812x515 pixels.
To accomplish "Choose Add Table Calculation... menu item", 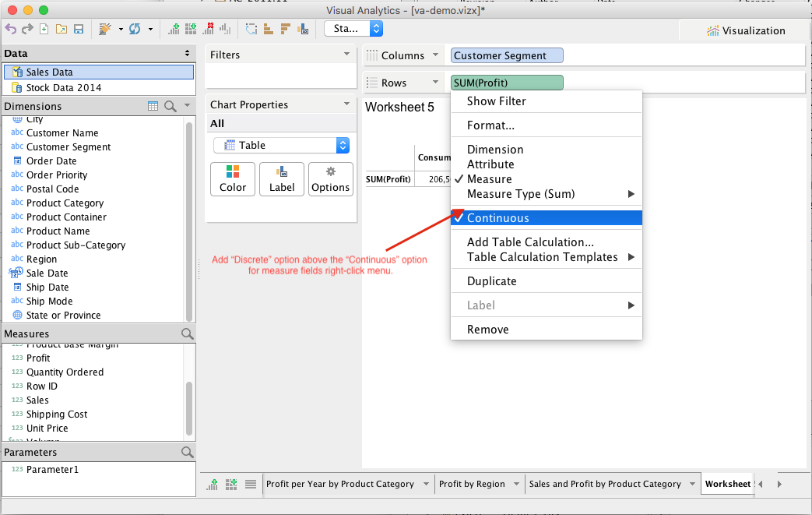I will point(547,242).
